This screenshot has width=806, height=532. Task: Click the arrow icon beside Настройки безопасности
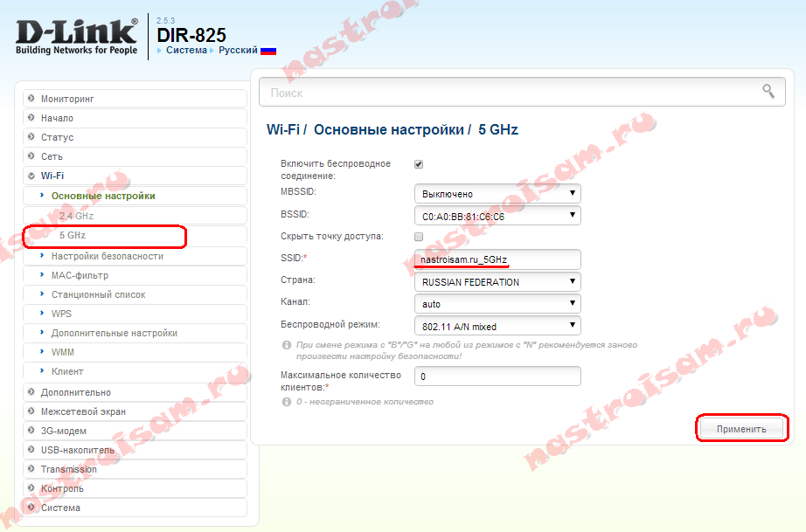coord(43,256)
